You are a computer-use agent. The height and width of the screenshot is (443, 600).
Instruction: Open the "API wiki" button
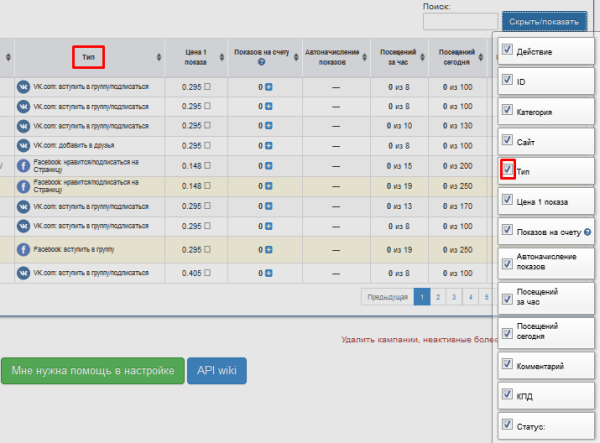pyautogui.click(x=217, y=371)
